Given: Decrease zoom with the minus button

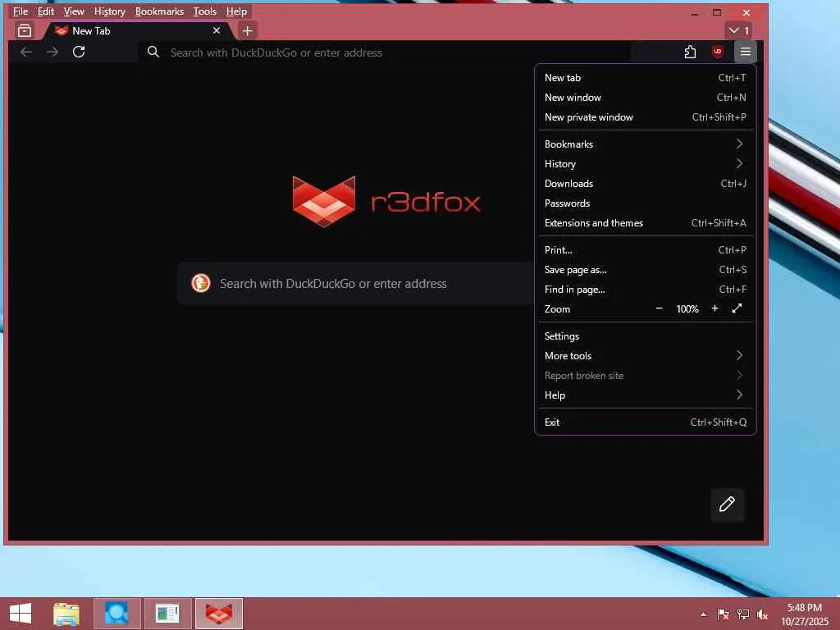Looking at the screenshot, I should click(x=659, y=308).
